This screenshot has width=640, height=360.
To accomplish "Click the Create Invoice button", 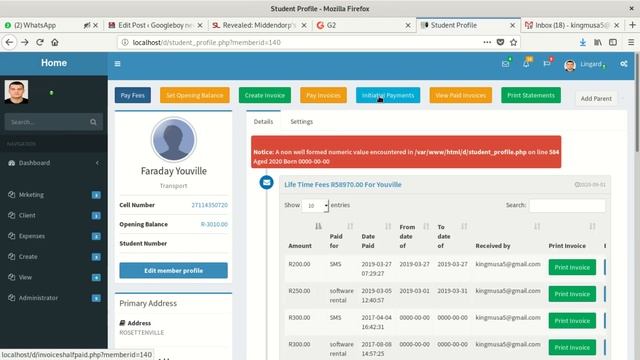I will pos(265,95).
